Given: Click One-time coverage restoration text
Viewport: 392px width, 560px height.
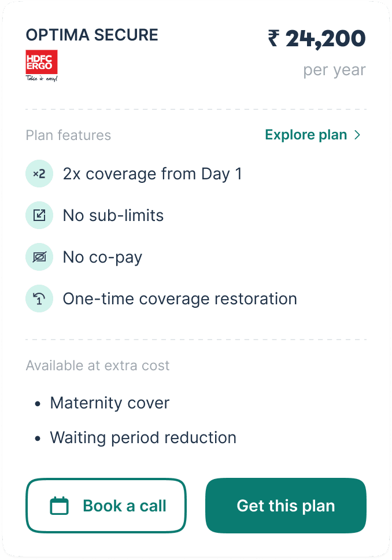Looking at the screenshot, I should coord(180,299).
